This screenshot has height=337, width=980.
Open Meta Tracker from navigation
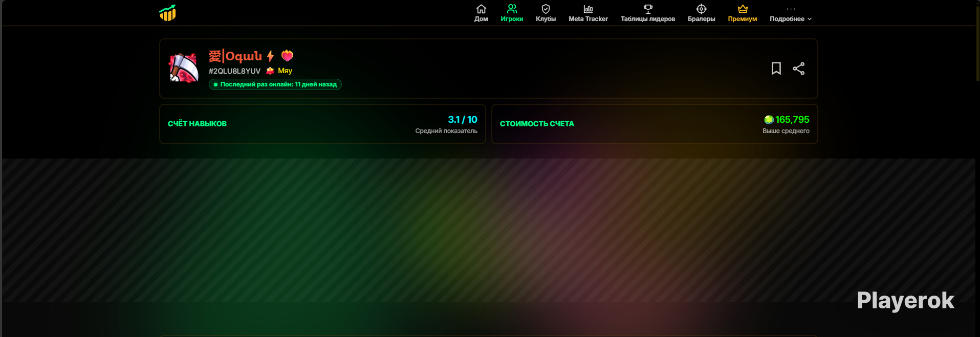(588, 13)
